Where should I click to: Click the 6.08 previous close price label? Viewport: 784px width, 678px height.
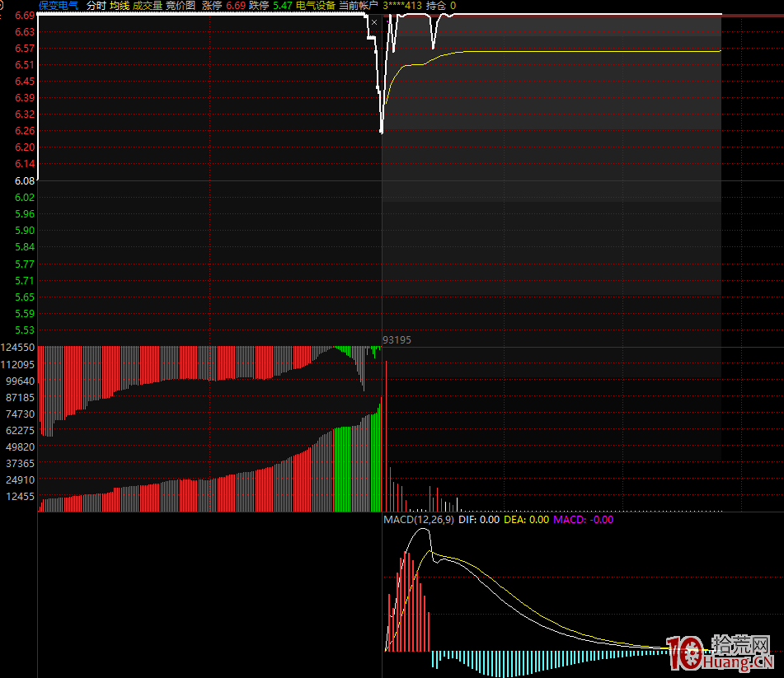click(25, 181)
